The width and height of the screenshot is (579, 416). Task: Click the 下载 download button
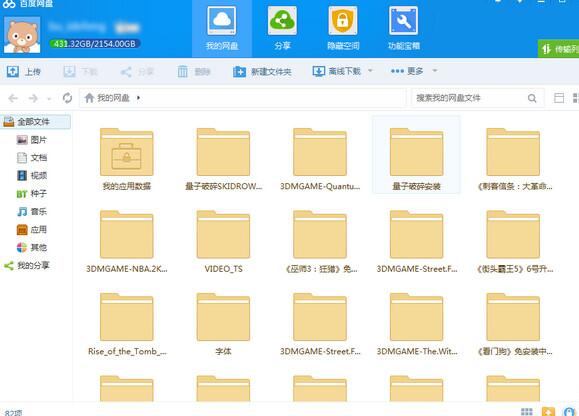pos(80,71)
